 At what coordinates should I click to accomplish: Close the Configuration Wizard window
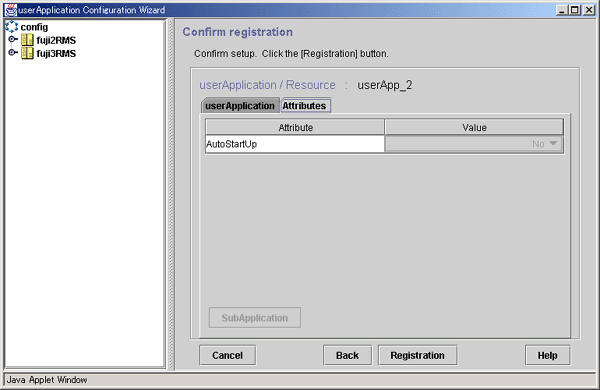coord(589,10)
